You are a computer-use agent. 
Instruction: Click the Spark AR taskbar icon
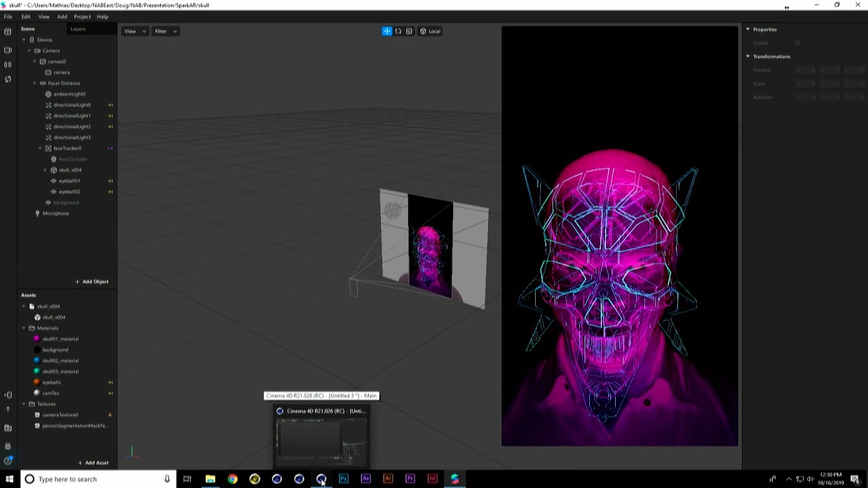[x=454, y=479]
